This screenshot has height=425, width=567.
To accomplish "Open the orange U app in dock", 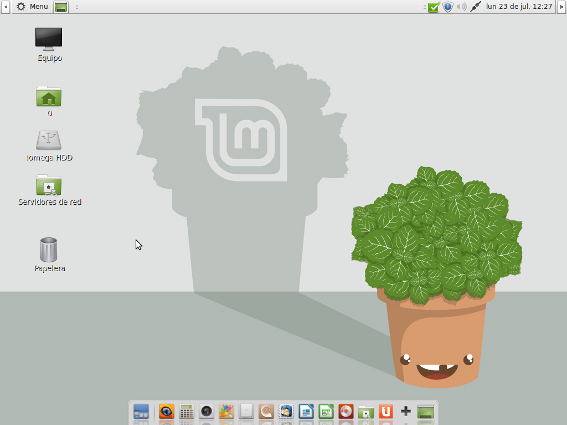I will tap(386, 412).
